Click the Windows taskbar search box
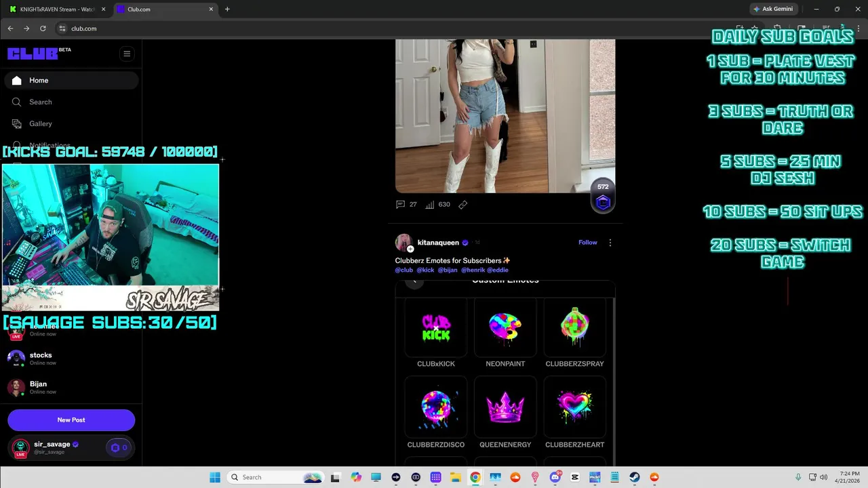This screenshot has height=488, width=868. 275,477
